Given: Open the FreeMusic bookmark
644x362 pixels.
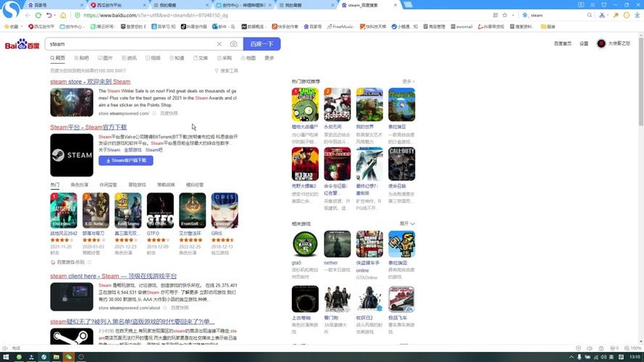Looking at the screenshot, I should (340, 26).
